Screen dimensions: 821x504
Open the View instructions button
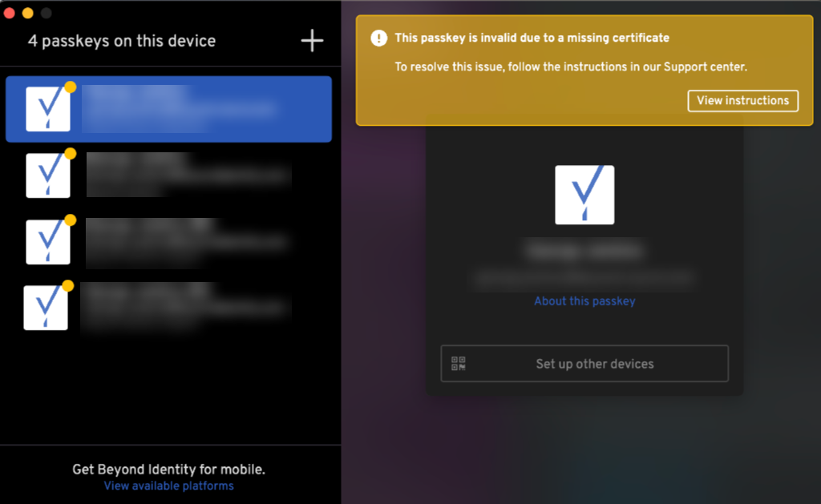click(742, 100)
